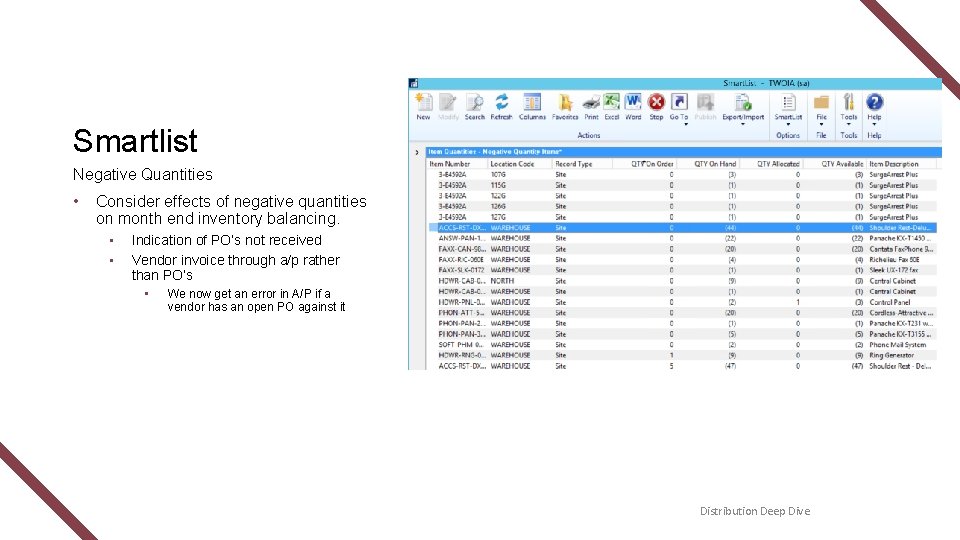Select the 3-E4592A row at location 115G
The image size is (960, 540).
click(682, 185)
